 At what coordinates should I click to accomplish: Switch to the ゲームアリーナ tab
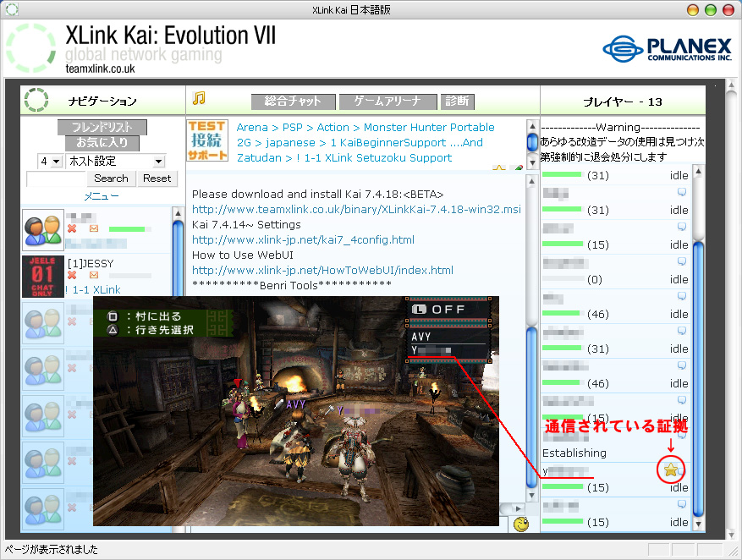[388, 102]
